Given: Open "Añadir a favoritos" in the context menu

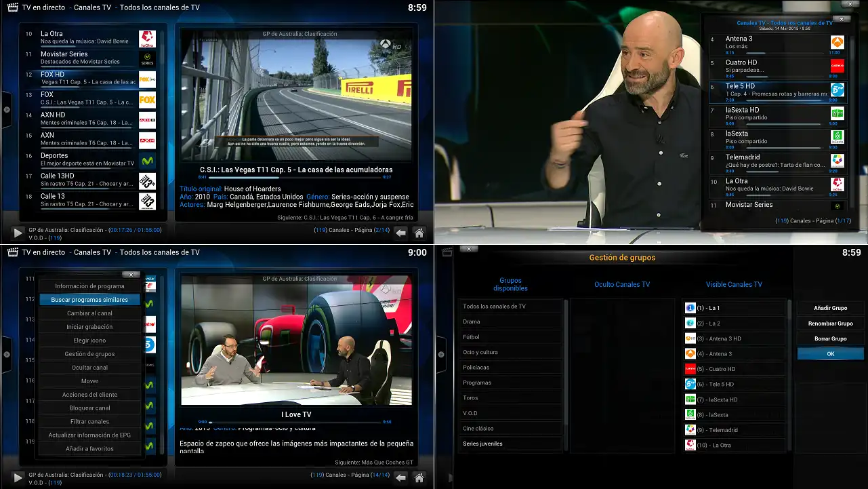Looking at the screenshot, I should click(89, 448).
